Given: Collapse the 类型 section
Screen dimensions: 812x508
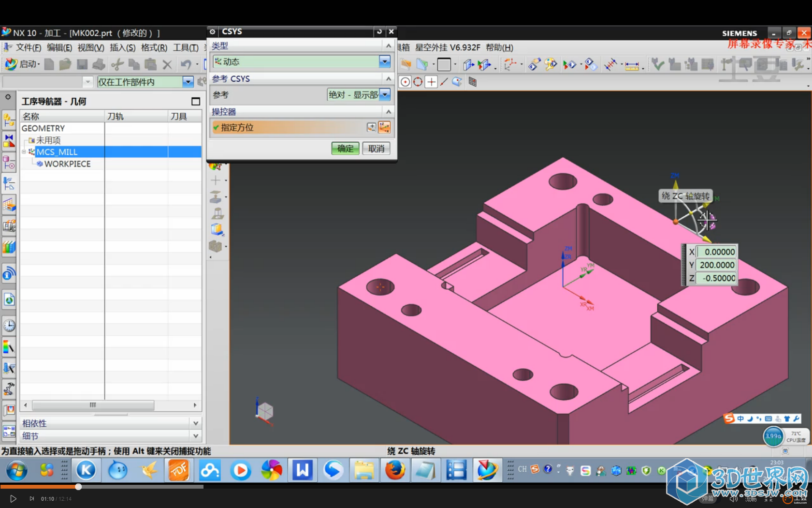Looking at the screenshot, I should click(x=388, y=46).
